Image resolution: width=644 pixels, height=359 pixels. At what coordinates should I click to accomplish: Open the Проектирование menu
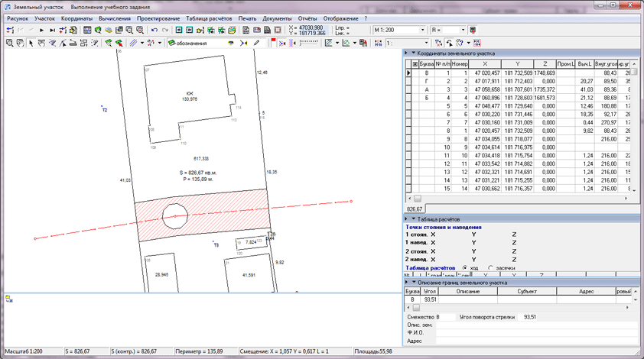click(158, 18)
